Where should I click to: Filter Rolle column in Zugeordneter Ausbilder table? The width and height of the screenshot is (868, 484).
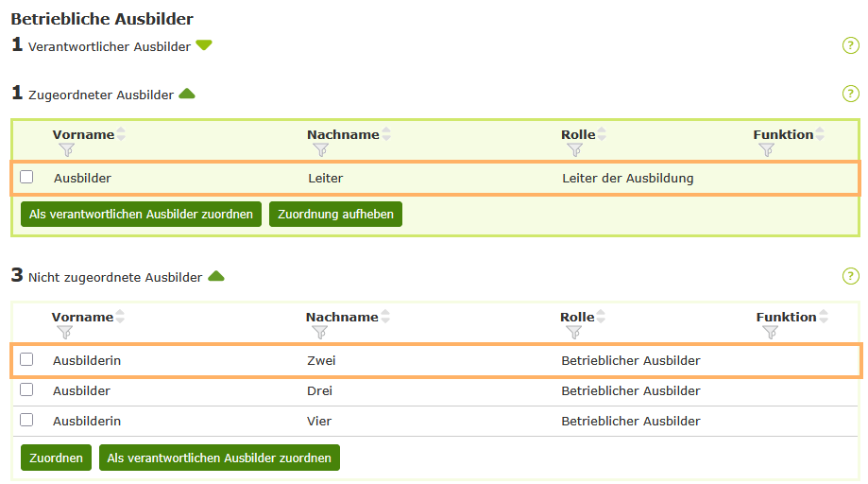574,149
